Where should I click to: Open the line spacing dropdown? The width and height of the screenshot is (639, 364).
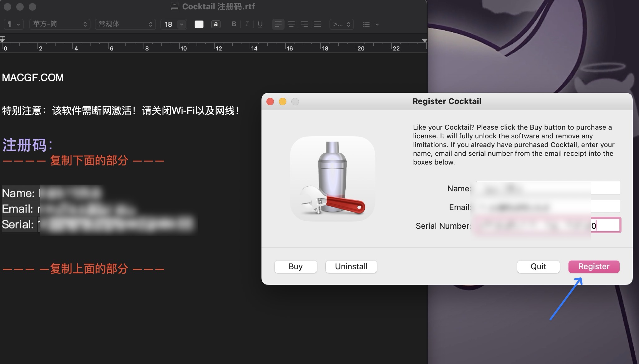(x=341, y=24)
